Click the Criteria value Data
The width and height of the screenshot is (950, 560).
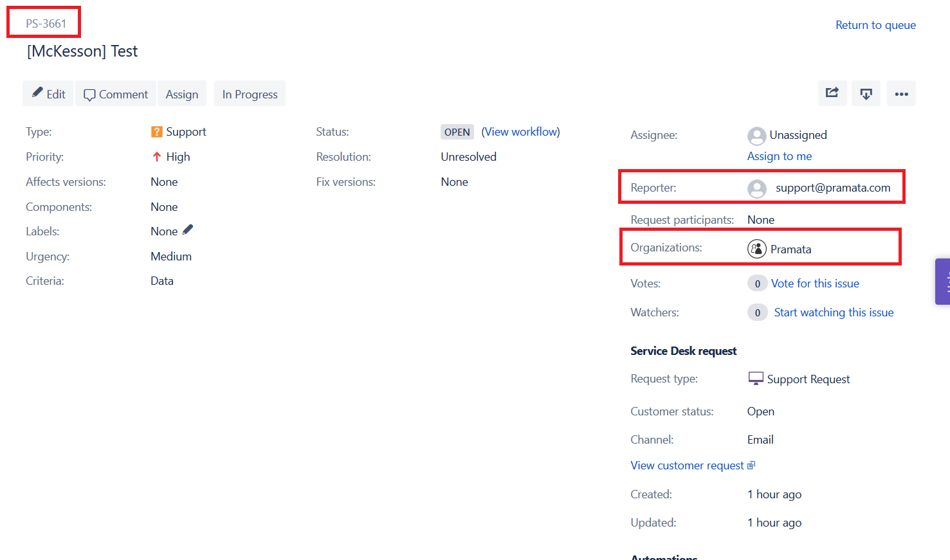pos(162,281)
